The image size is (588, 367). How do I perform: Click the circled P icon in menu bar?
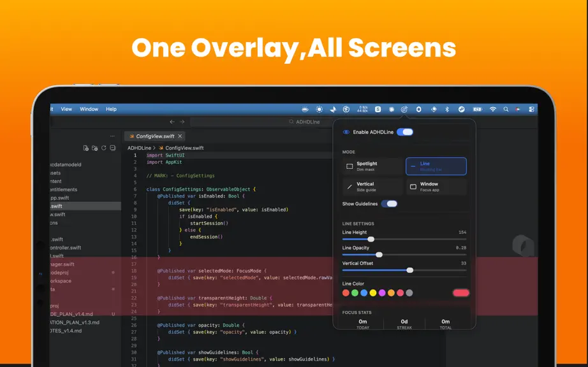[x=461, y=110]
